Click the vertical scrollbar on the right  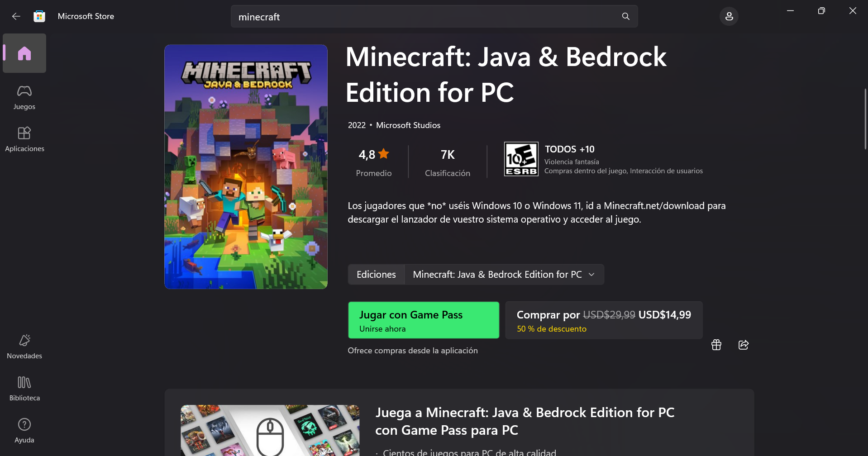pyautogui.click(x=865, y=119)
